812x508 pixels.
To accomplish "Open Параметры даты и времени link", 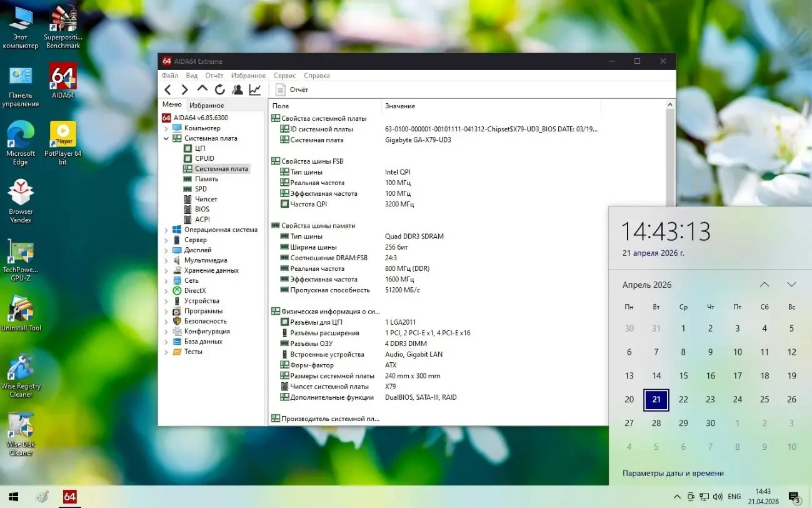I will pos(673,474).
